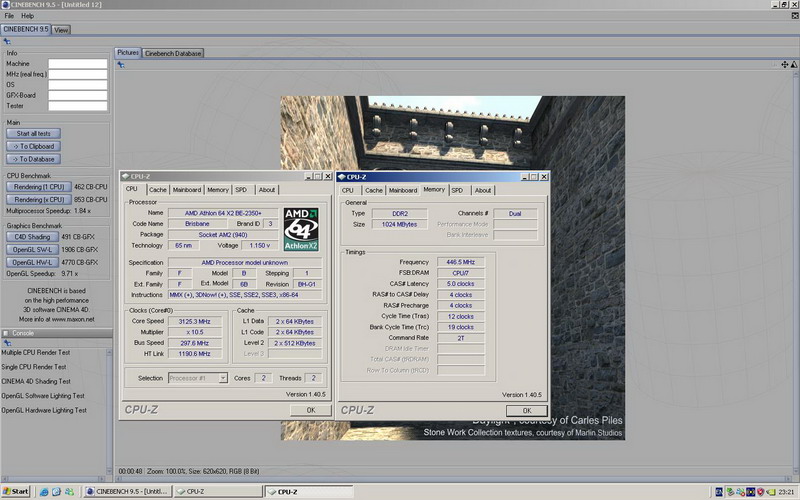This screenshot has height=500, width=800.
Task: Open Mainboard tab in right CPU-Z window
Action: [x=403, y=190]
